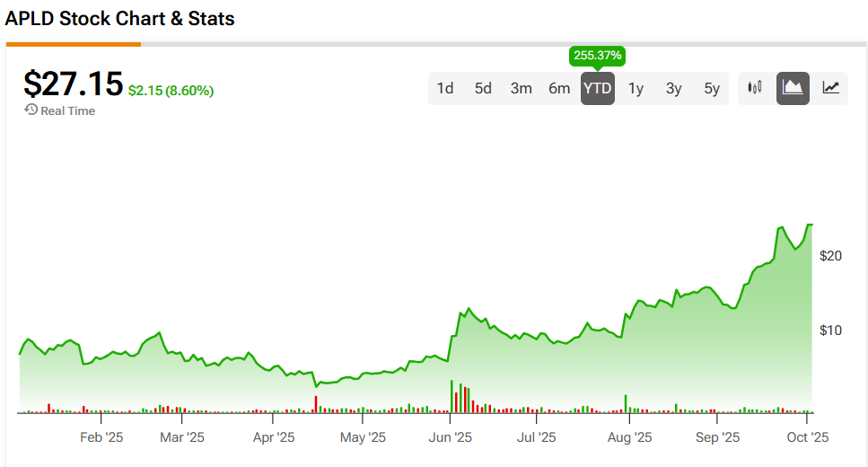
Task: Choose the 3m time range
Action: pyautogui.click(x=522, y=88)
